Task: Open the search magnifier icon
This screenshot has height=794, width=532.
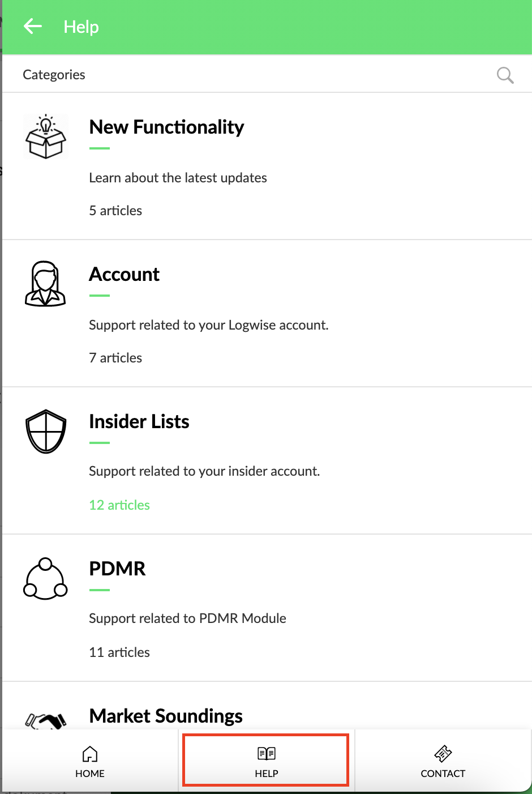Action: [505, 75]
